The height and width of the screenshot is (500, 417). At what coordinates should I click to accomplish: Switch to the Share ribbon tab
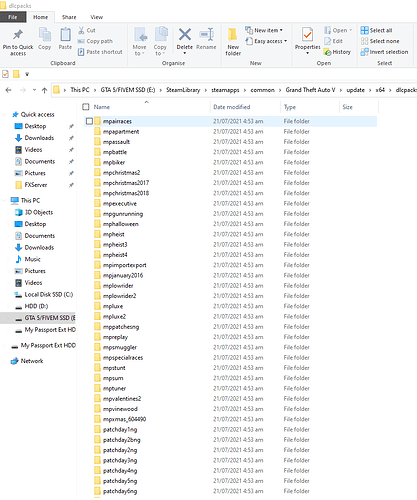[x=69, y=17]
